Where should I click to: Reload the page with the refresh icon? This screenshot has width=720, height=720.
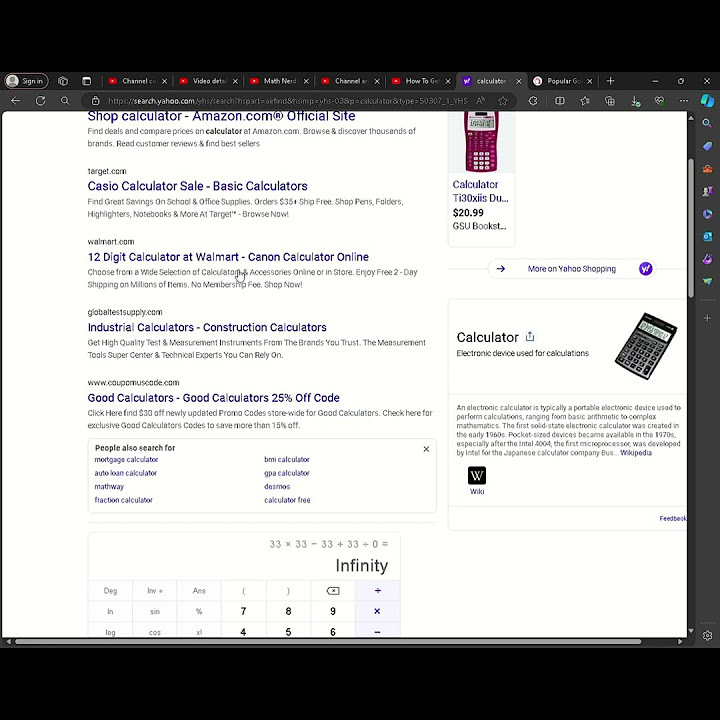(40, 101)
